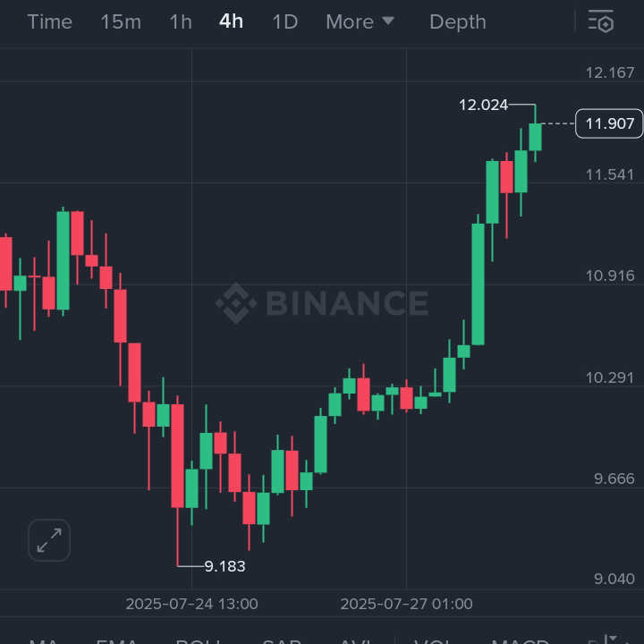644x644 pixels.
Task: Click the 2025-07-27 01:00 time label
Action: pyautogui.click(x=406, y=604)
